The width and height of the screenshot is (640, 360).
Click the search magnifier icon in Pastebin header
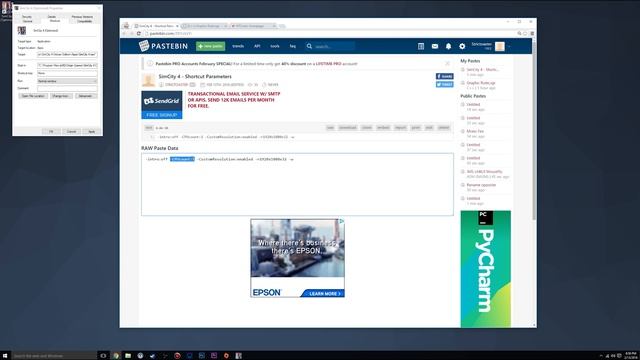tap(309, 46)
